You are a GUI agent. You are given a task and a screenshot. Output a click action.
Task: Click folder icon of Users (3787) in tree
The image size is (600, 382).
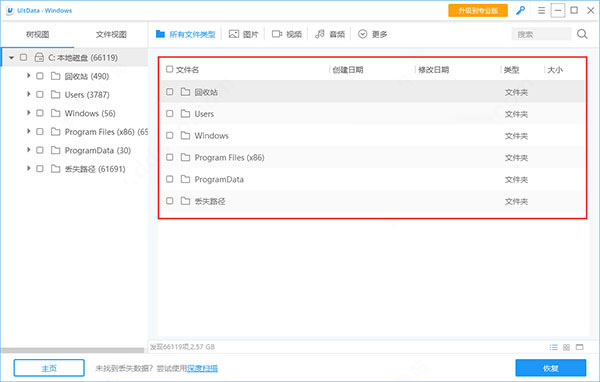coord(55,95)
